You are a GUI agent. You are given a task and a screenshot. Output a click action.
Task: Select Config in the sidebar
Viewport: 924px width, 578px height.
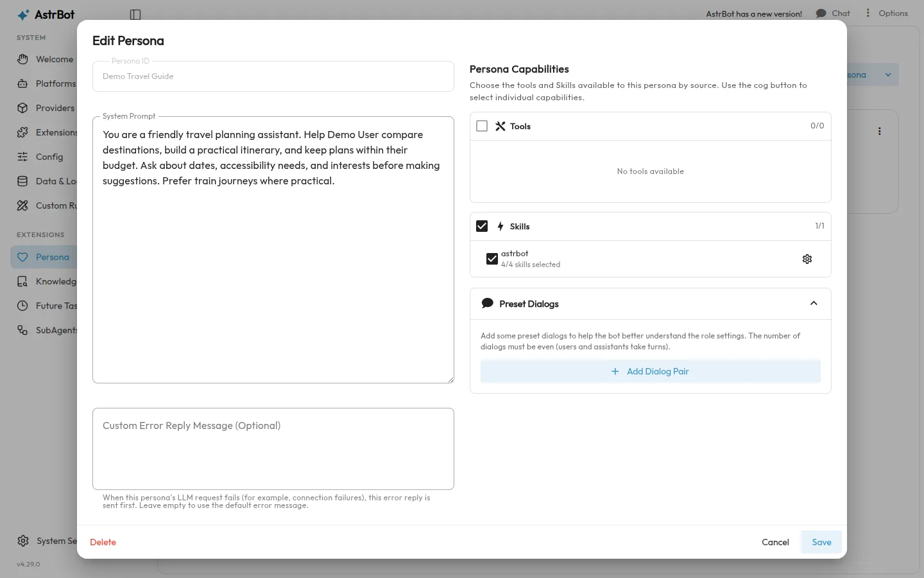[45, 157]
